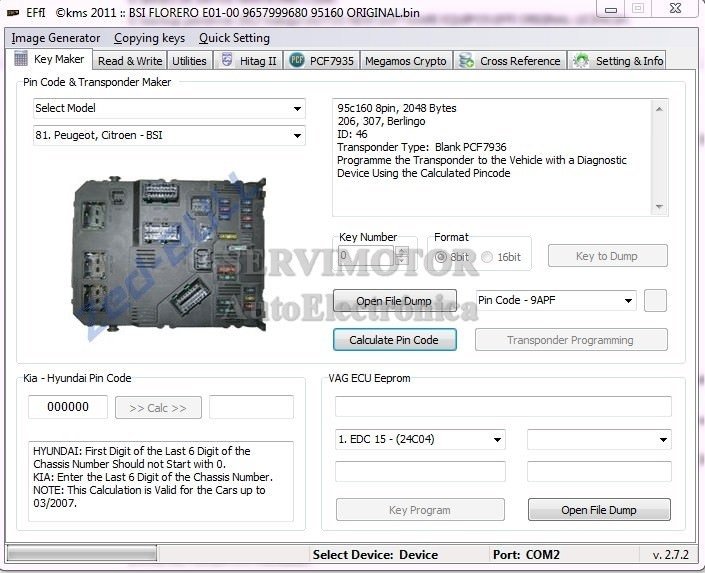Click the Key Maker tab icon
705x573 pixels.
tap(21, 60)
